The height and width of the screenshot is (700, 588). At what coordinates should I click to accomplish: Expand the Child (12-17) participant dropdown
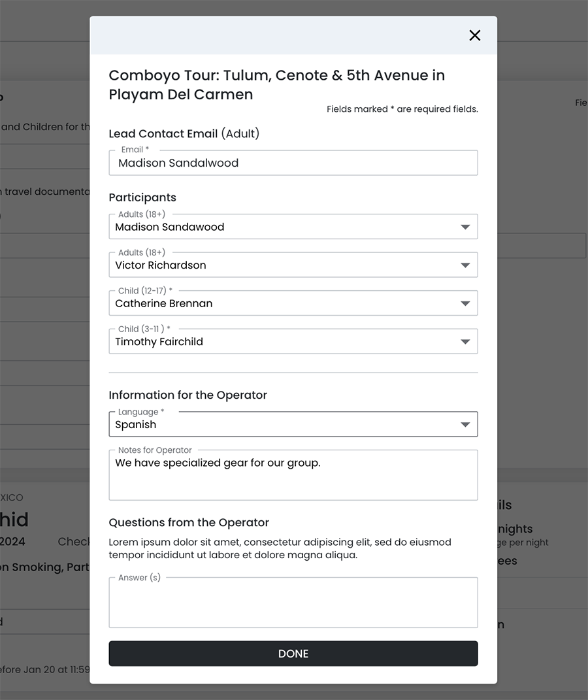(x=281, y=304)
